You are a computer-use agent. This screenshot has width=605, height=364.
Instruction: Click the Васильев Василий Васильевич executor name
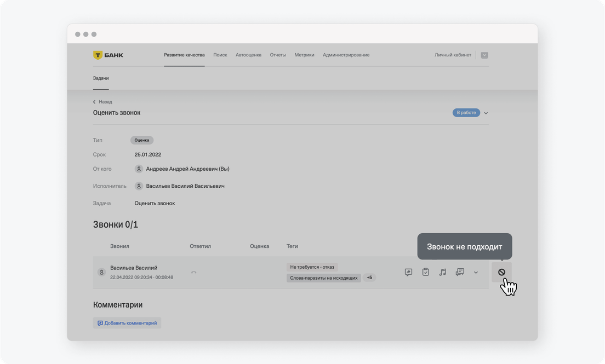click(x=185, y=186)
